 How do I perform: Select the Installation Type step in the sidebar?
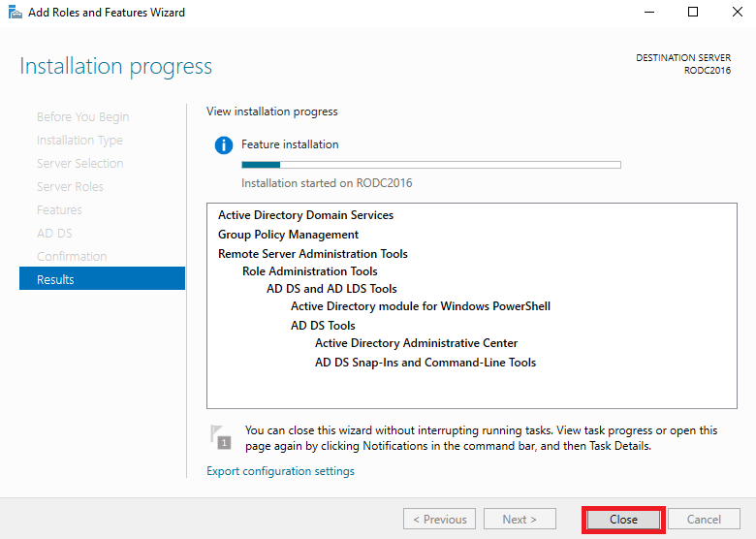click(79, 141)
